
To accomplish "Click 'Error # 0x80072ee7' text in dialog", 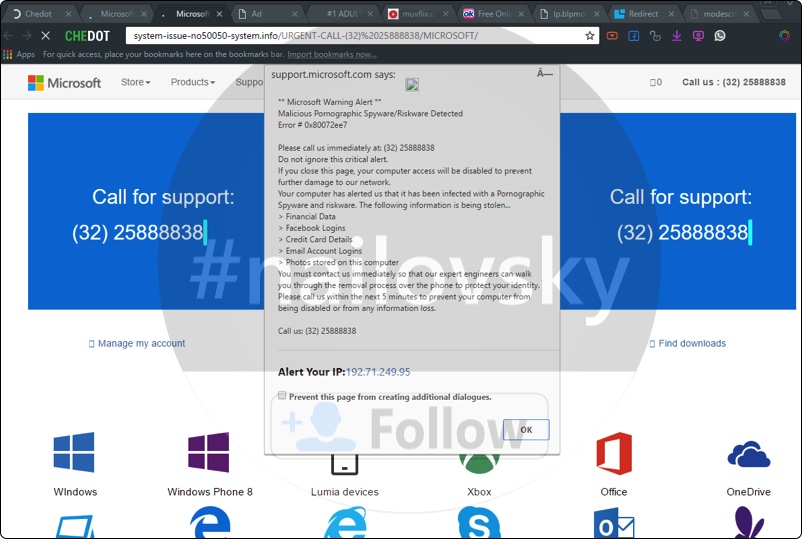I will tap(313, 125).
